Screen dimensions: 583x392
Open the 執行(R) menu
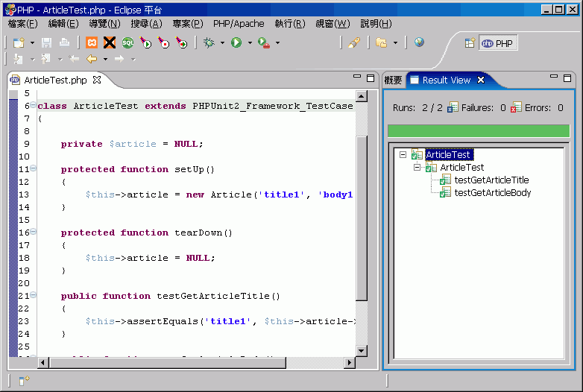(290, 24)
